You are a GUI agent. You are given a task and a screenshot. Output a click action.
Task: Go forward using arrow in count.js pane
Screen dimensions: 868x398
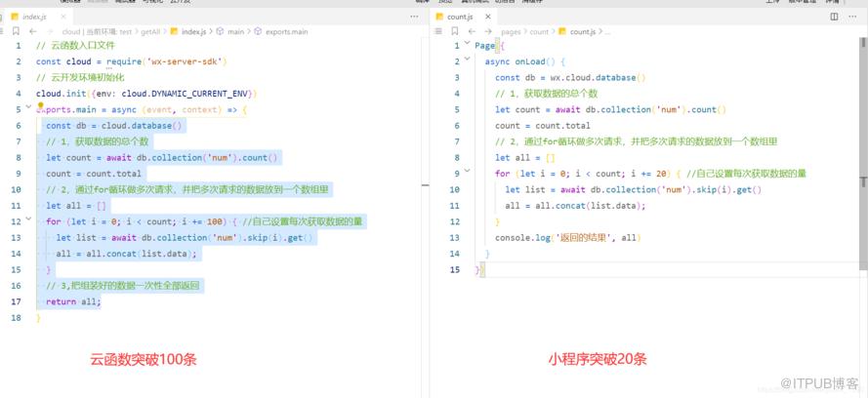pyautogui.click(x=489, y=31)
